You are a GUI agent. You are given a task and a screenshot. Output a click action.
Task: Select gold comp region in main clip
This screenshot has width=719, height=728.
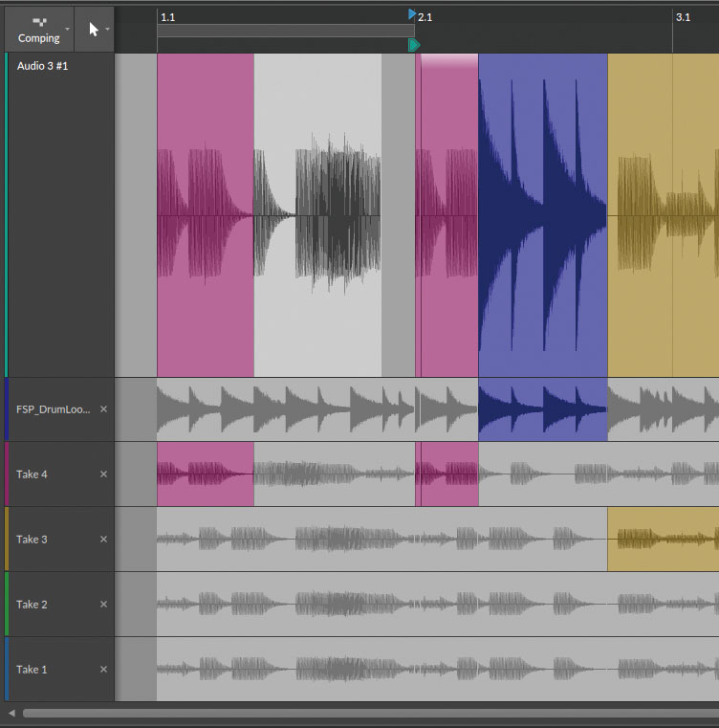coord(664,215)
